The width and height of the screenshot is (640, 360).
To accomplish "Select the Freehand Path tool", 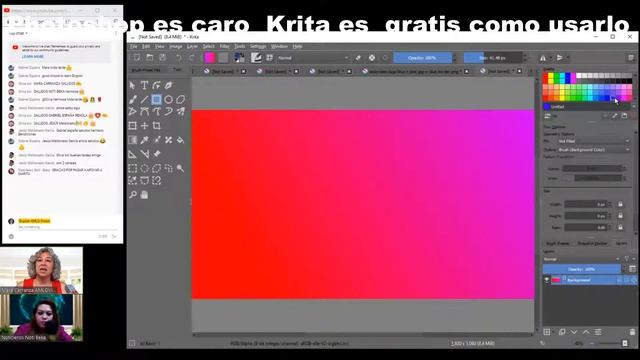I will [156, 111].
